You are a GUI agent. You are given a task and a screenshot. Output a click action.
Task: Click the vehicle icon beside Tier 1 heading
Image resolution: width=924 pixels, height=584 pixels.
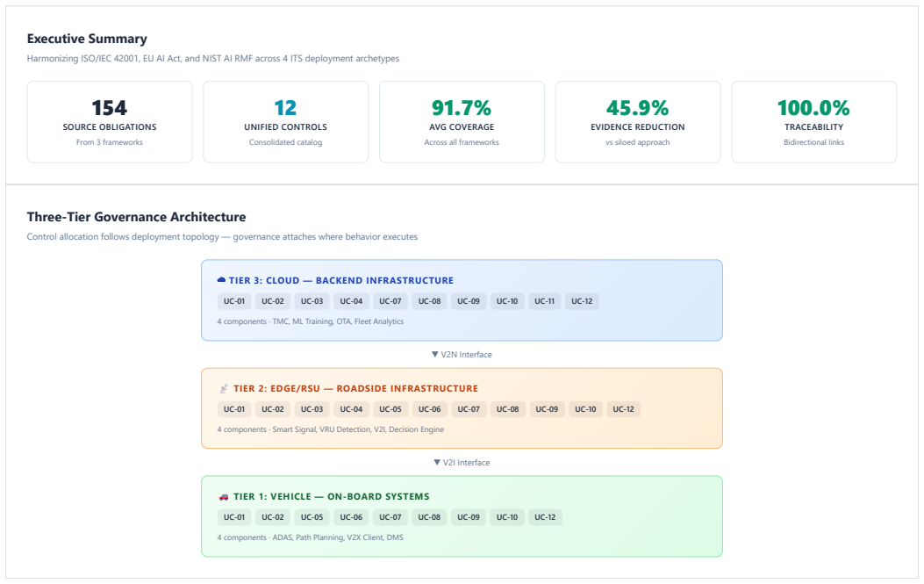tap(224, 497)
